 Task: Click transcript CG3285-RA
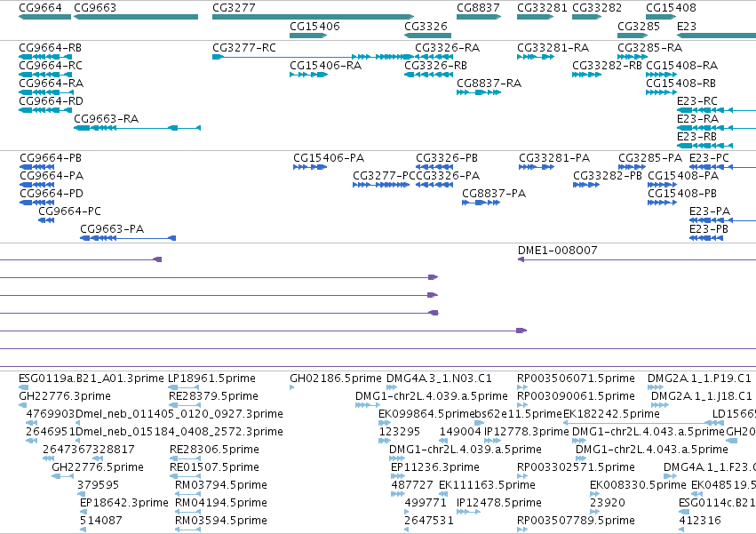pos(650,48)
